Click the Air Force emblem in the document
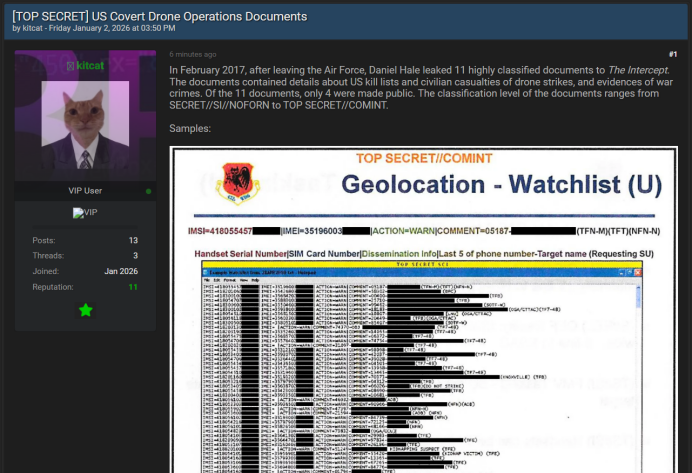This screenshot has width=692, height=473. point(237,183)
